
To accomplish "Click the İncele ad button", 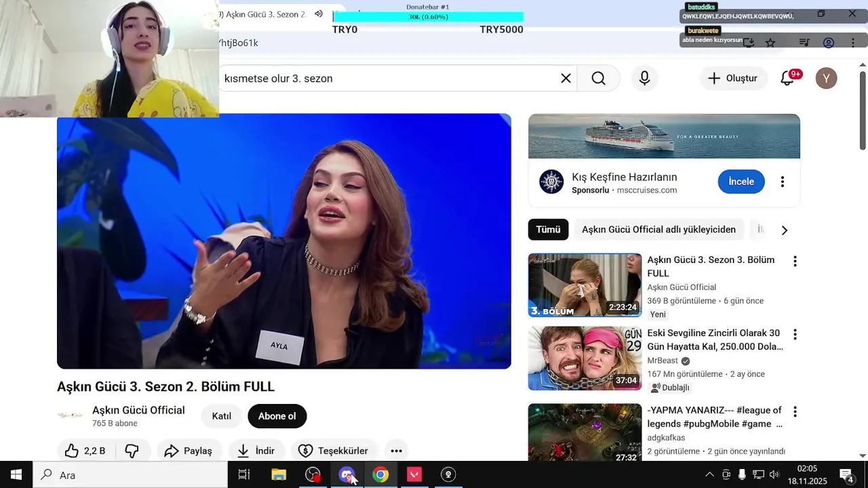I will 741,182.
